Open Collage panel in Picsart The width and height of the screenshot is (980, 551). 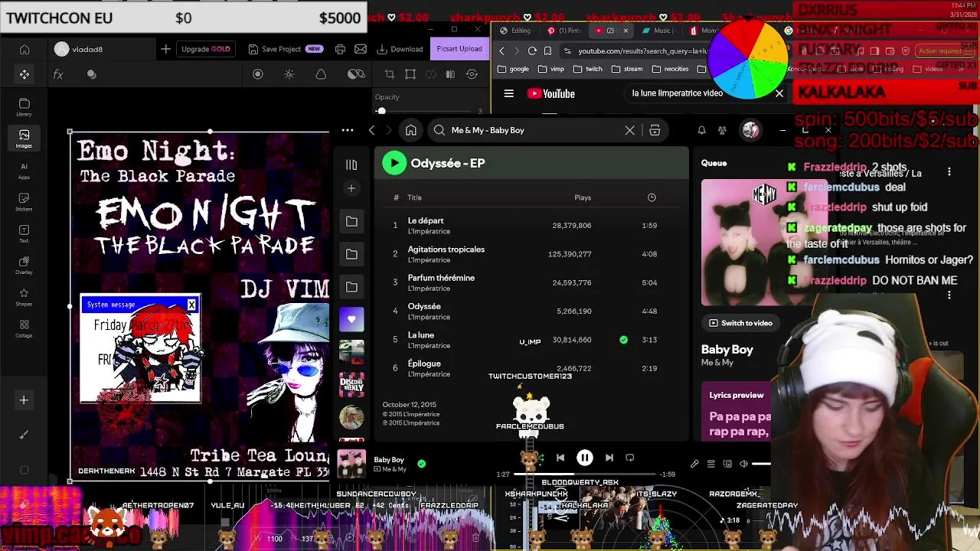(x=24, y=329)
